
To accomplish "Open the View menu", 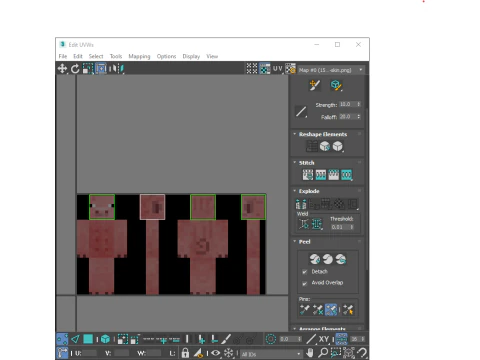I will (212, 56).
